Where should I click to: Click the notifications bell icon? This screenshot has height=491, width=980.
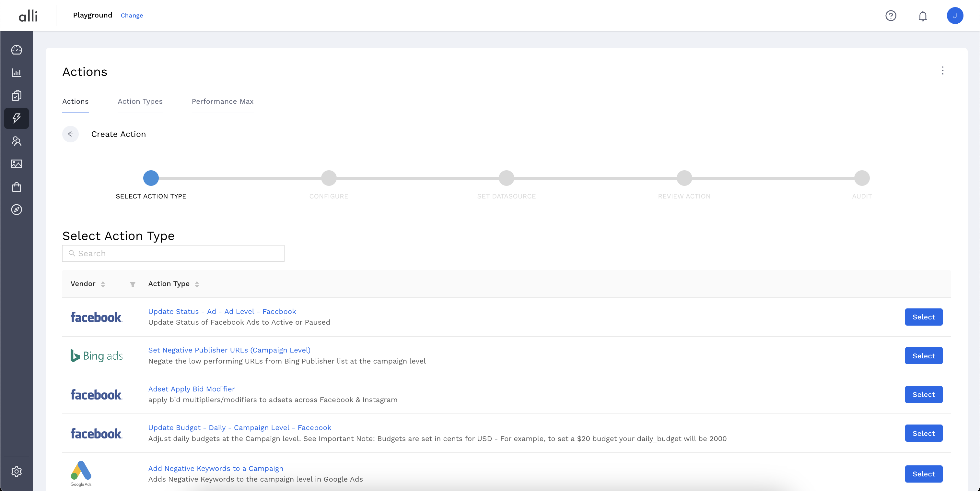(x=923, y=16)
